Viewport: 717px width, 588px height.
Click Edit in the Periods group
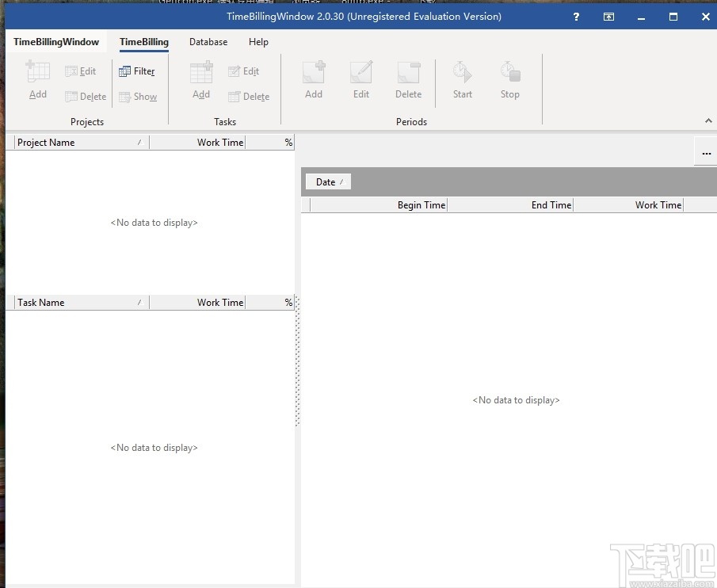pos(361,79)
